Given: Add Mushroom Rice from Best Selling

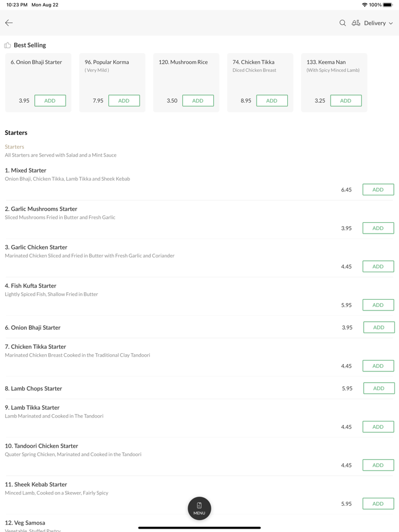Looking at the screenshot, I should click(x=198, y=101).
